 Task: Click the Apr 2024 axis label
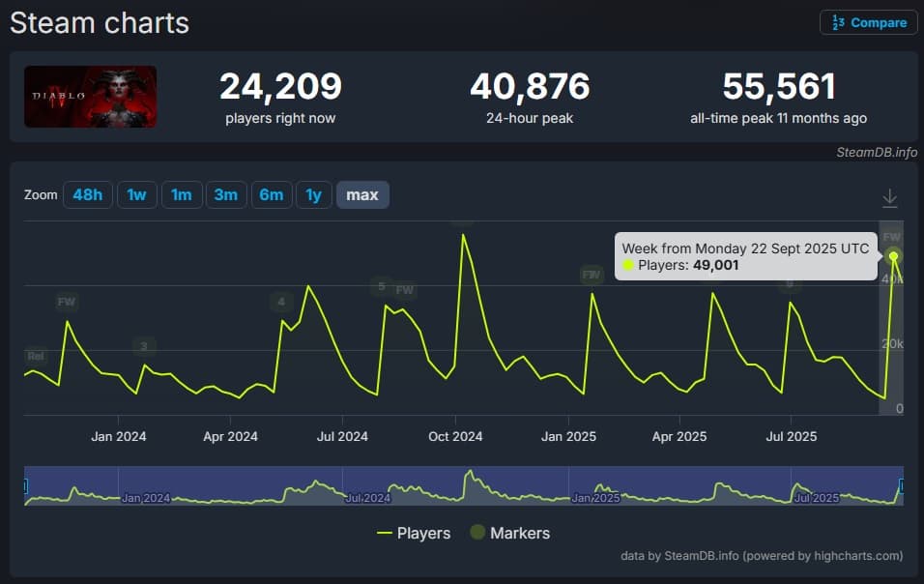coord(230,437)
